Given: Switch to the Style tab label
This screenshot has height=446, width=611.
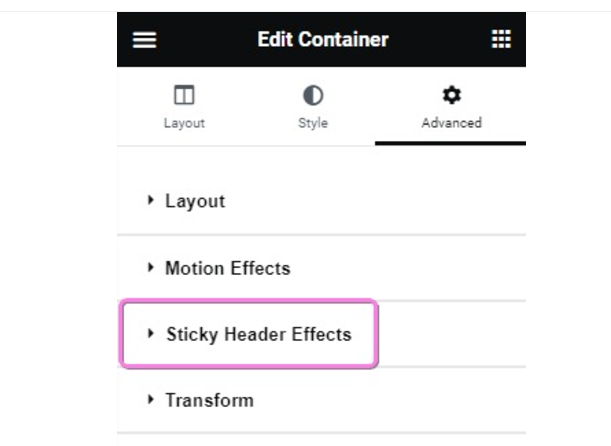Looking at the screenshot, I should (313, 123).
